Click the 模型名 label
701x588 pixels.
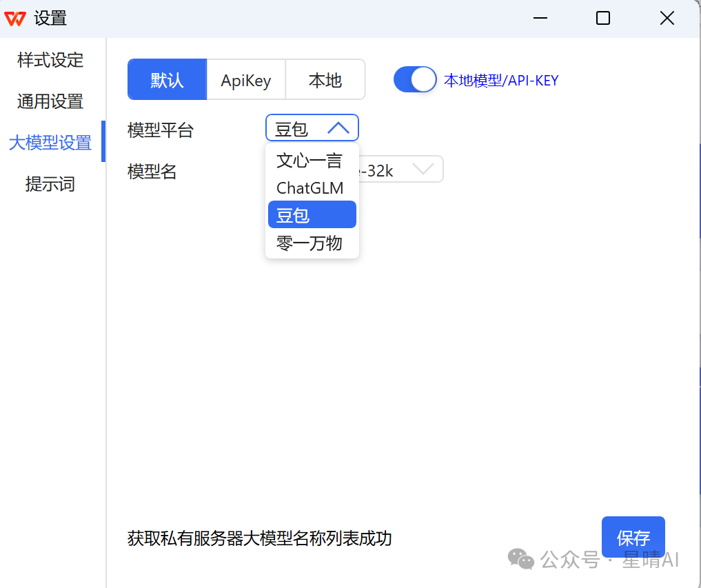pyautogui.click(x=152, y=171)
